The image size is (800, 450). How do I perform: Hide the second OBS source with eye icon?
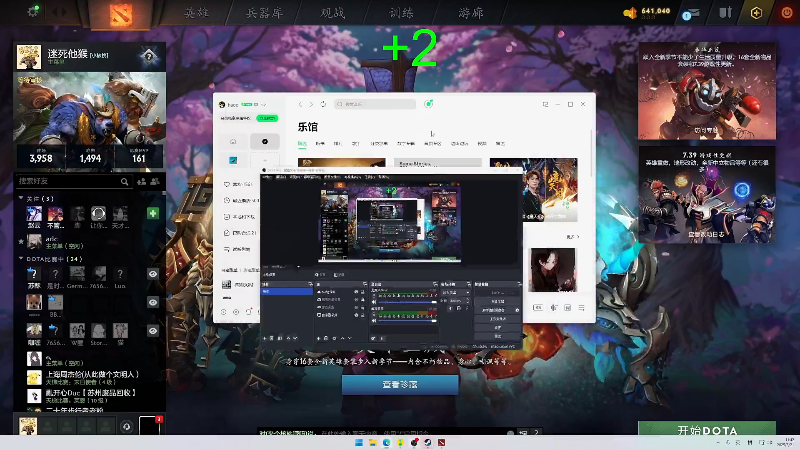tap(356, 299)
